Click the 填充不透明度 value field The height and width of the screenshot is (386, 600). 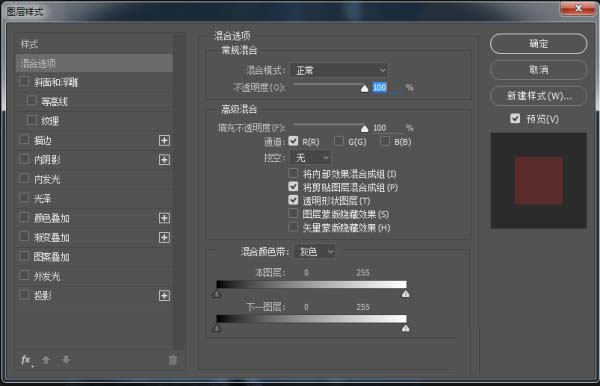(387, 128)
